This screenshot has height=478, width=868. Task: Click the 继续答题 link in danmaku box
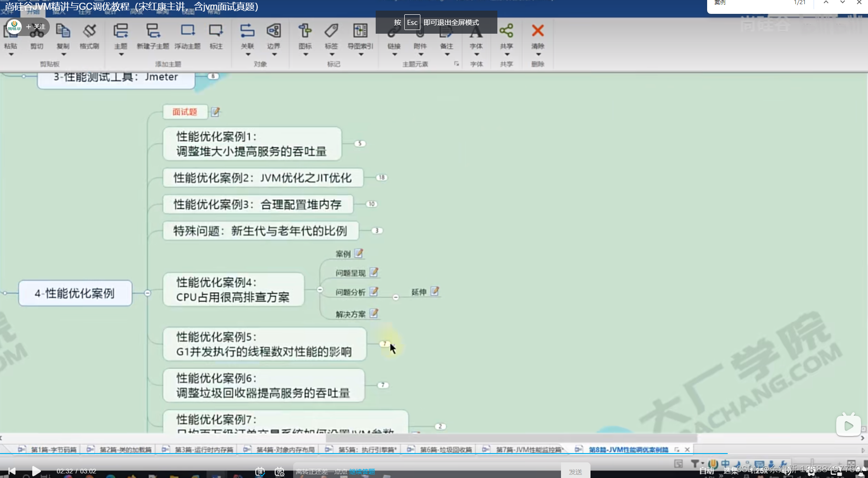[x=362, y=472]
